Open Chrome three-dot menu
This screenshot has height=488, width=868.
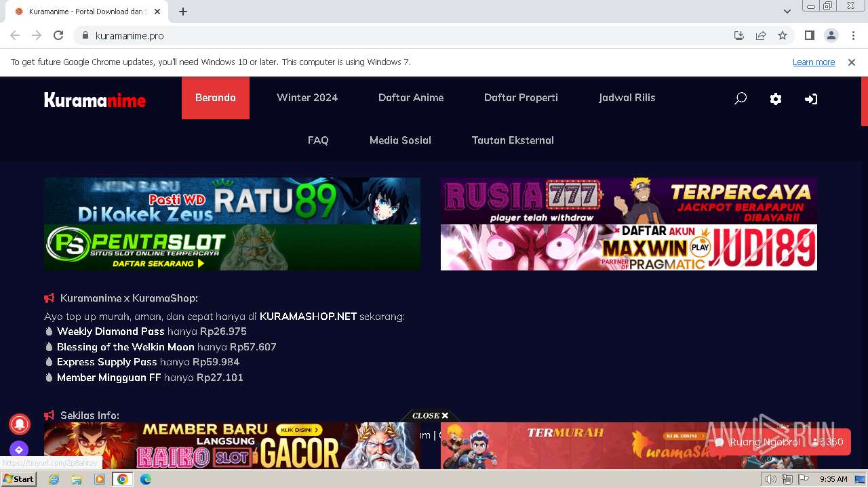853,35
